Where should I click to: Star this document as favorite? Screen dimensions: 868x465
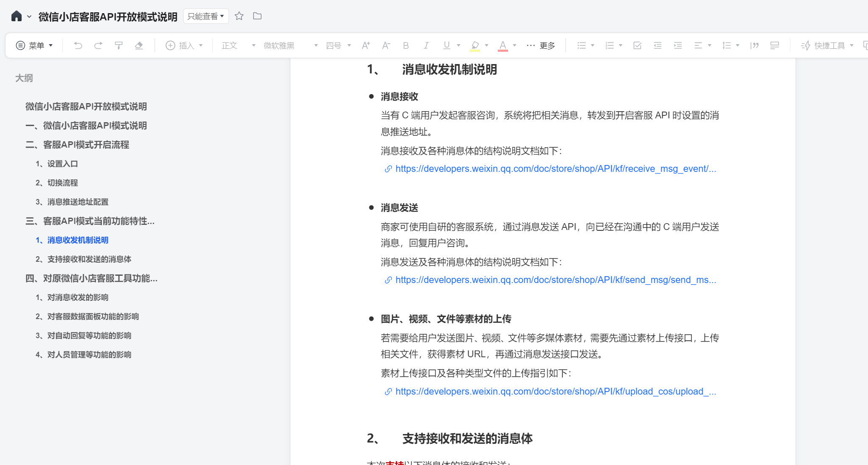pyautogui.click(x=239, y=16)
